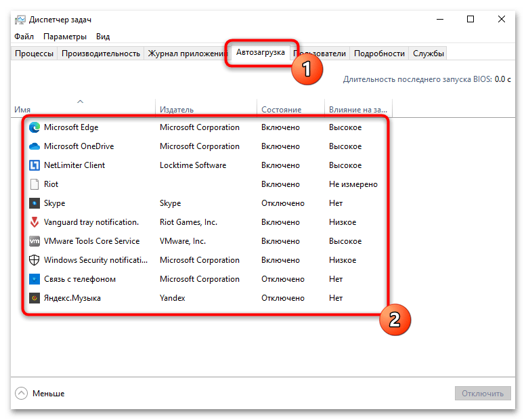
Task: Click the Отключить button
Action: [x=483, y=393]
